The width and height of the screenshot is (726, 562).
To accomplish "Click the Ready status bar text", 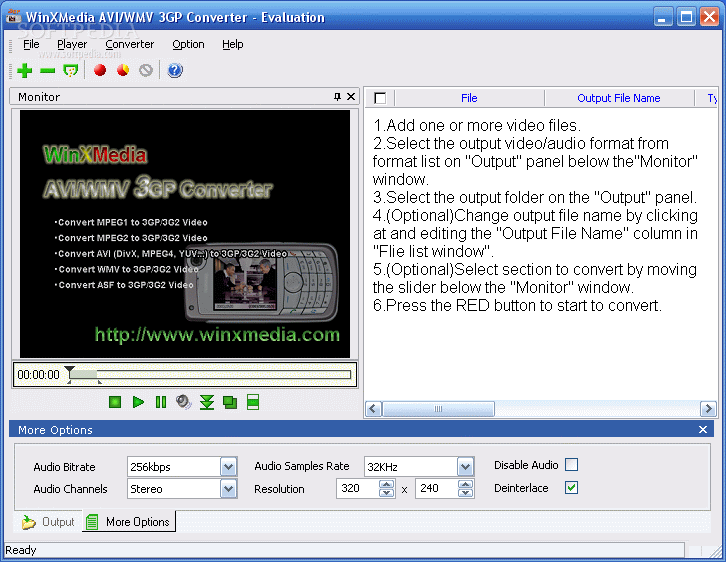I will (x=21, y=550).
